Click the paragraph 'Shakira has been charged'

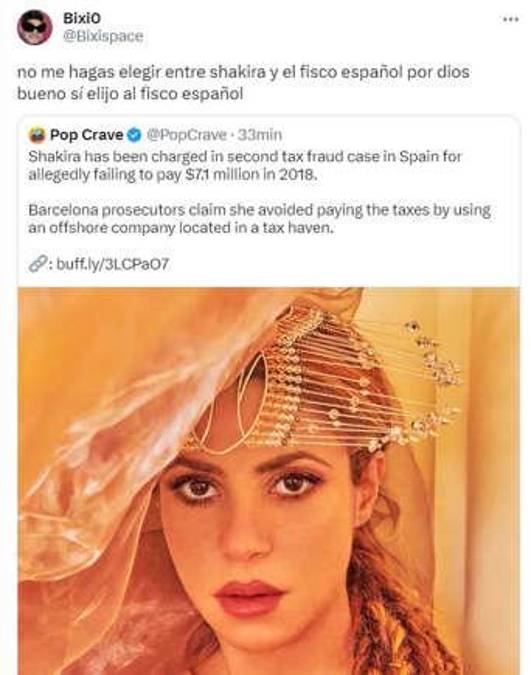click(x=245, y=165)
